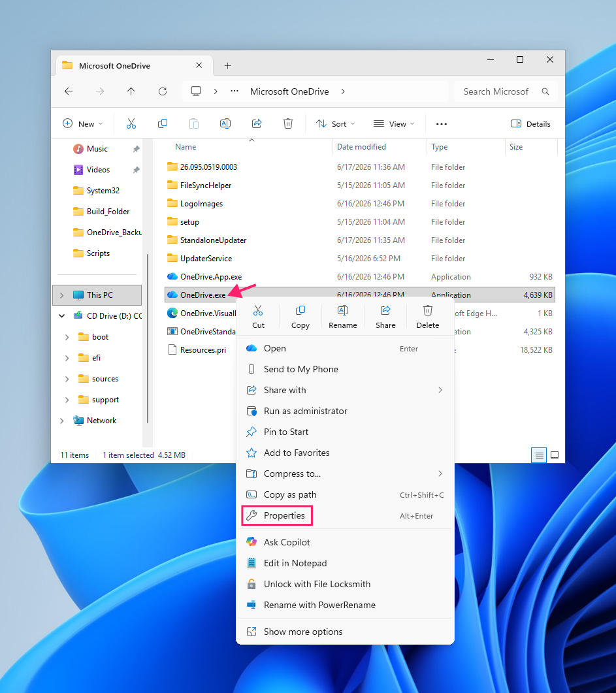
Task: Open the Compress to... submenu
Action: click(x=345, y=474)
